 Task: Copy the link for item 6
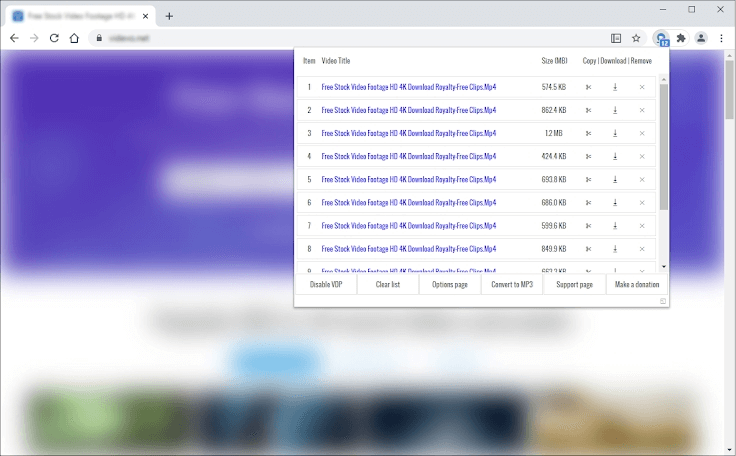tap(588, 202)
